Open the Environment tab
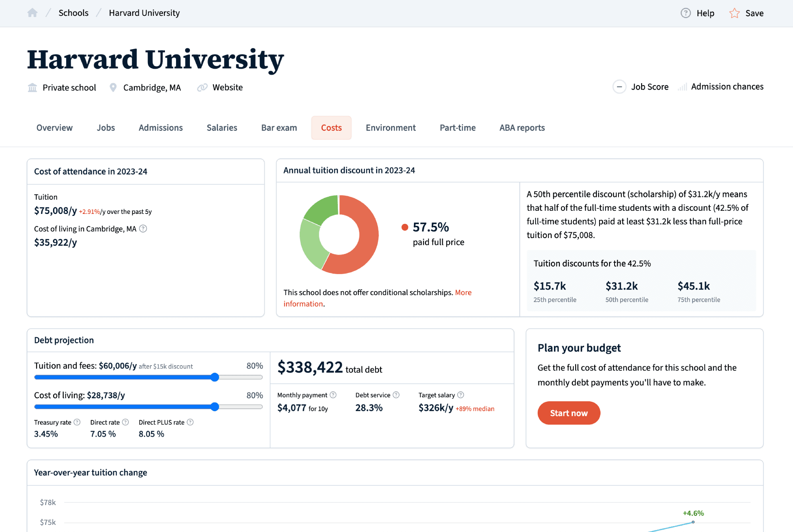This screenshot has height=532, width=793. (x=391, y=128)
